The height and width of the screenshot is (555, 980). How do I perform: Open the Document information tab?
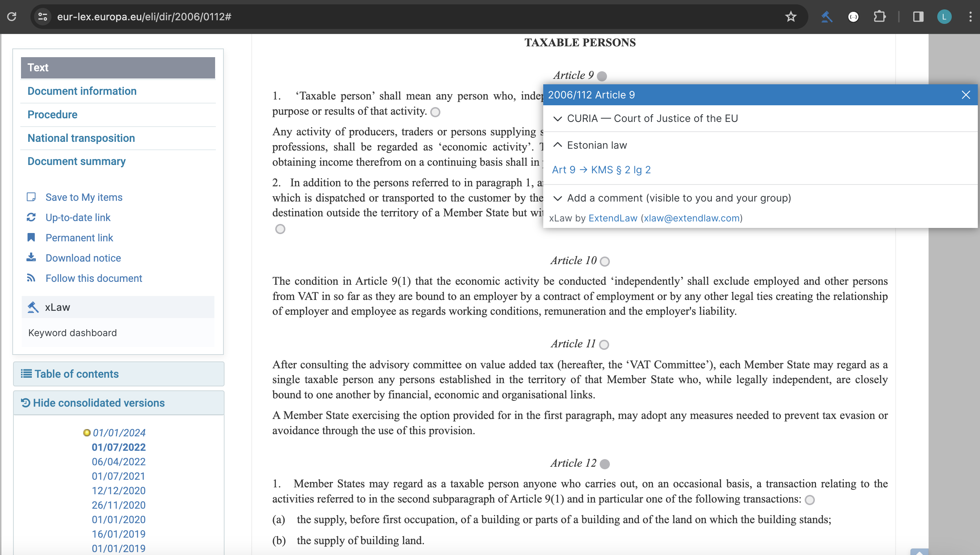tap(82, 91)
